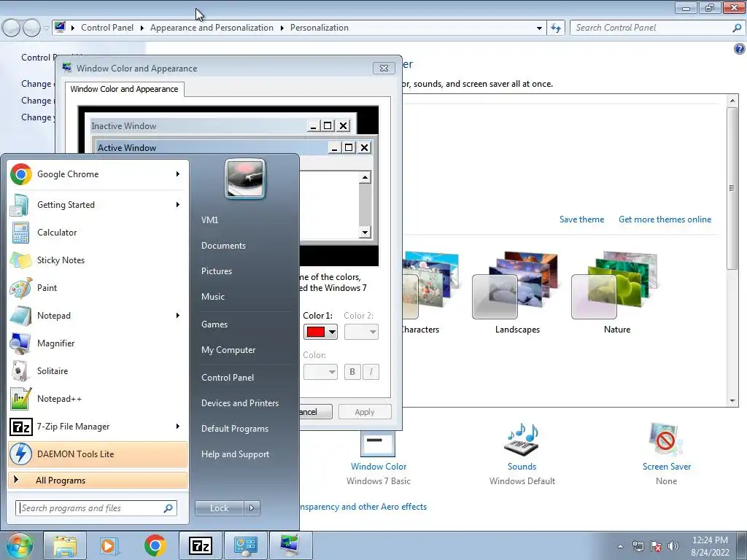747x560 pixels.
Task: Click the Appearance and Personalization breadcrumb
Action: 212,28
